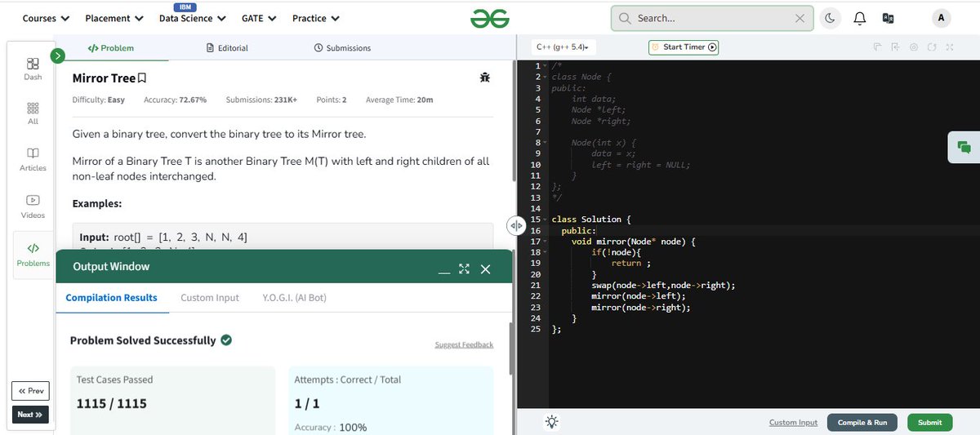The image size is (980, 435).
Task: Open notifications bell
Action: [x=860, y=18]
